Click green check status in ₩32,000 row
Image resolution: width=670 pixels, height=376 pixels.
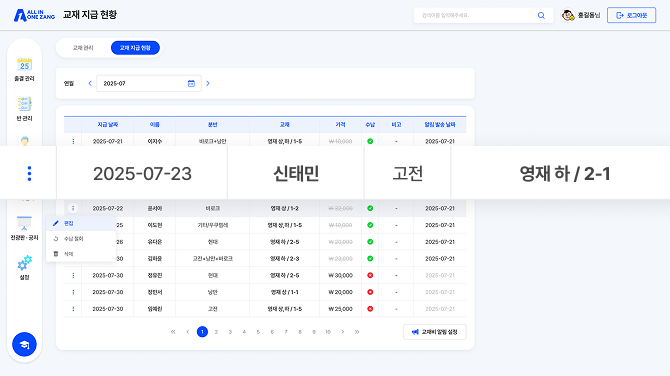pyautogui.click(x=370, y=209)
